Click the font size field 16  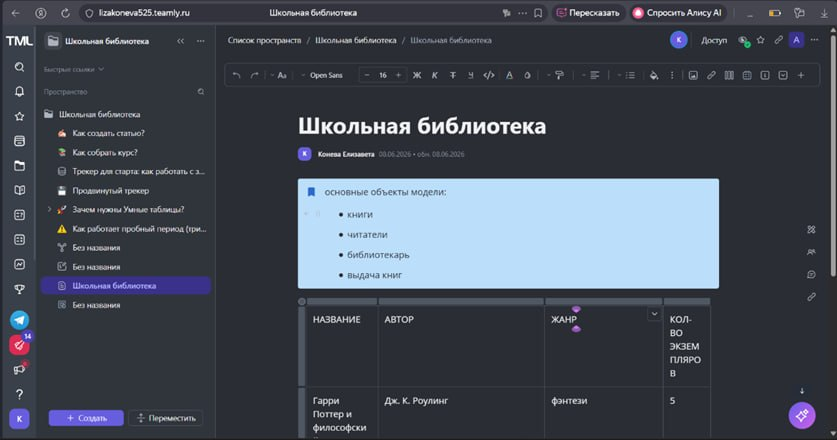coord(383,75)
